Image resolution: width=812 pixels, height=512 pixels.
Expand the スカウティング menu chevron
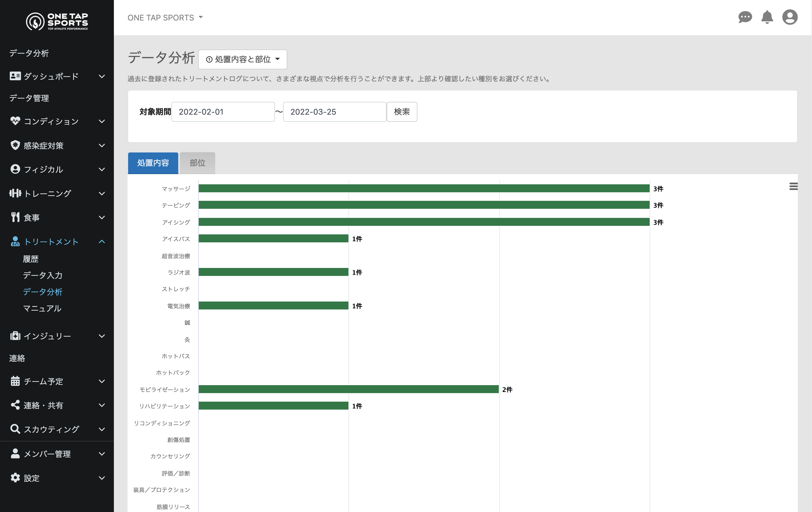pyautogui.click(x=102, y=430)
